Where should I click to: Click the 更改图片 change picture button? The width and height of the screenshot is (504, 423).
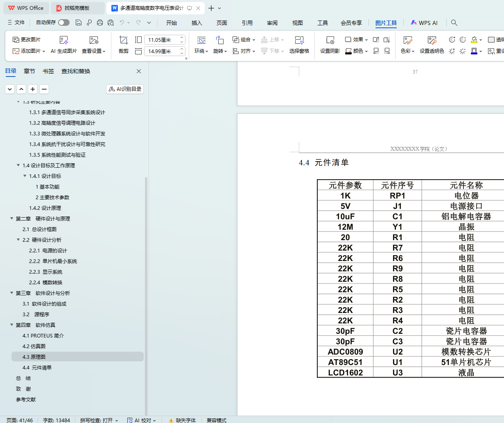pos(27,39)
